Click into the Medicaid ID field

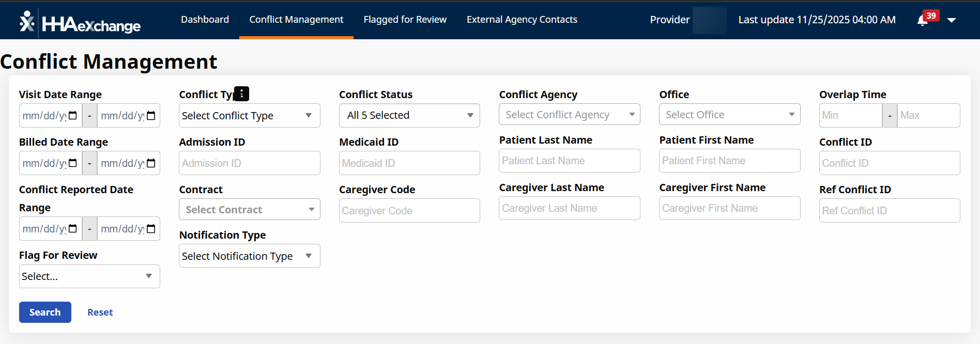(x=409, y=163)
